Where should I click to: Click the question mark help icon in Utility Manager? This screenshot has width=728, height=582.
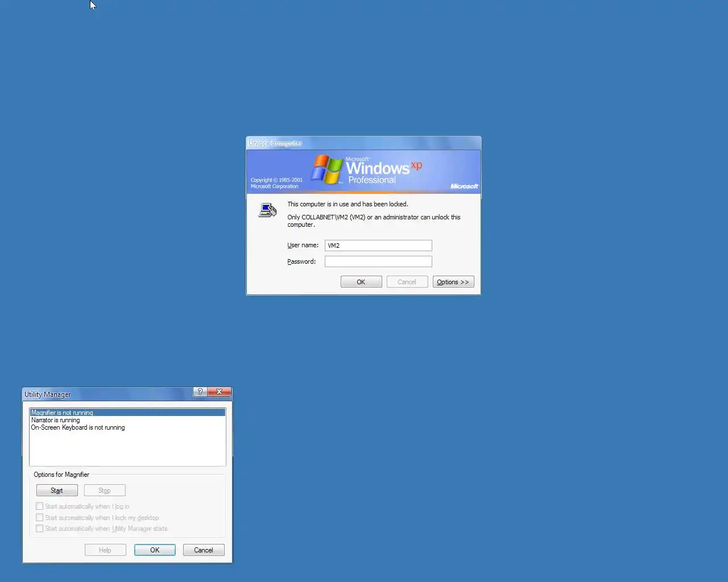tap(200, 392)
